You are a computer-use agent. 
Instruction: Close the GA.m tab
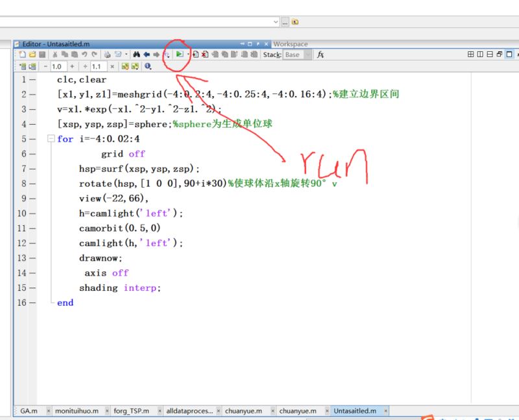pos(48,411)
